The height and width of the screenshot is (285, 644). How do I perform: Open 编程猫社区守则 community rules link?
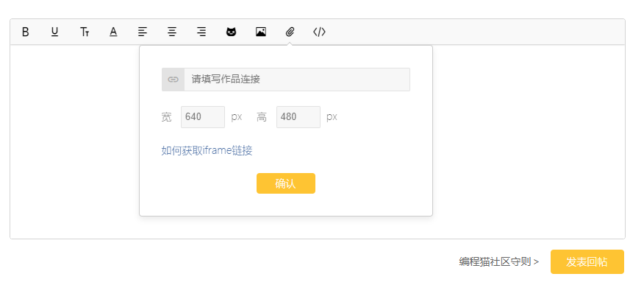(499, 262)
